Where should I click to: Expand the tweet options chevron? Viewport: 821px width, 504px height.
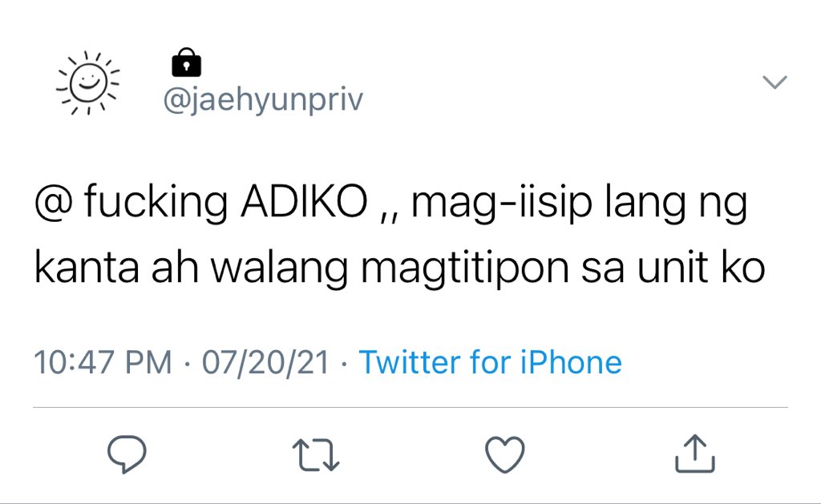pyautogui.click(x=774, y=83)
